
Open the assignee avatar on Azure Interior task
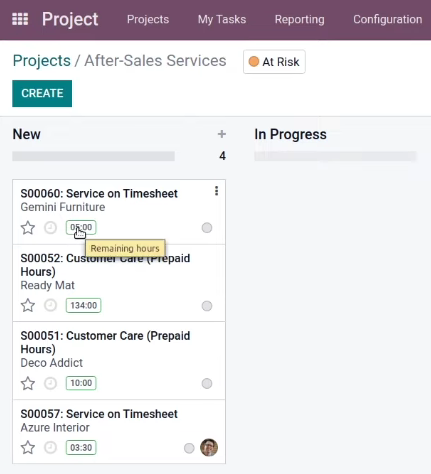point(209,447)
